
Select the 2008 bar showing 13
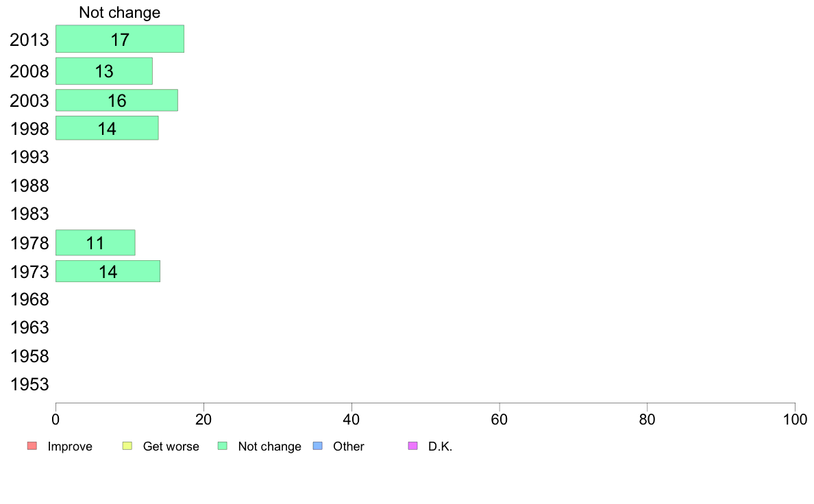click(104, 71)
